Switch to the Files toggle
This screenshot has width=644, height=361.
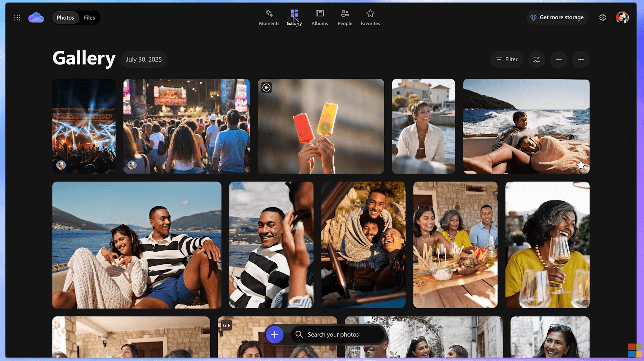tap(89, 18)
